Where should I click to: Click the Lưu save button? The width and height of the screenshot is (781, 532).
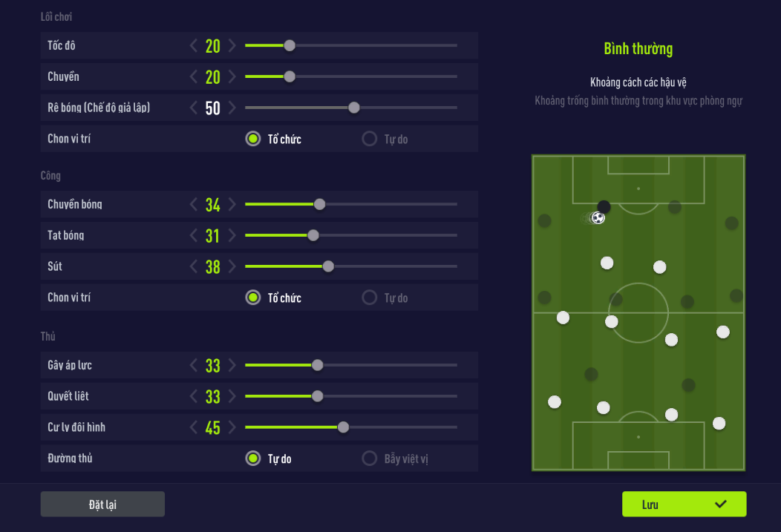[x=684, y=505]
